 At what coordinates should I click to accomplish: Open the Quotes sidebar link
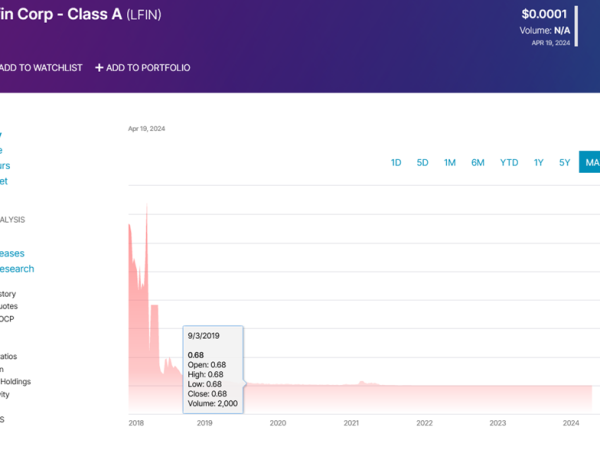[8, 306]
